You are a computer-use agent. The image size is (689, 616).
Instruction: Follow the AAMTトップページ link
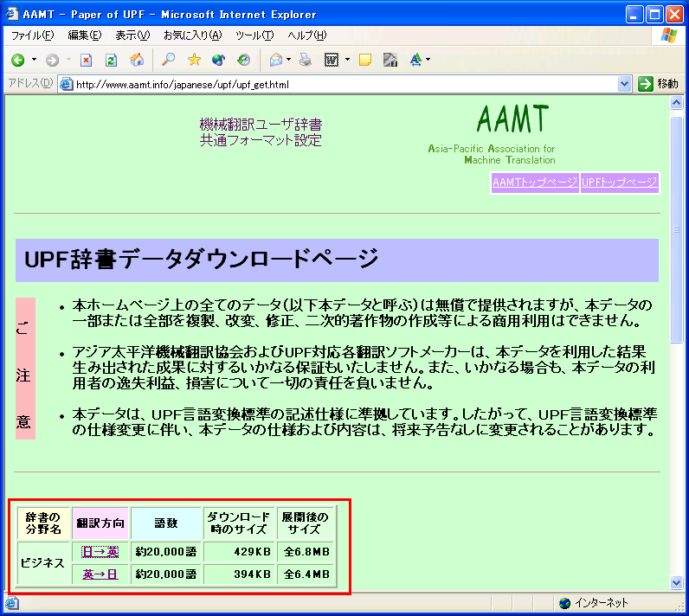(x=535, y=183)
